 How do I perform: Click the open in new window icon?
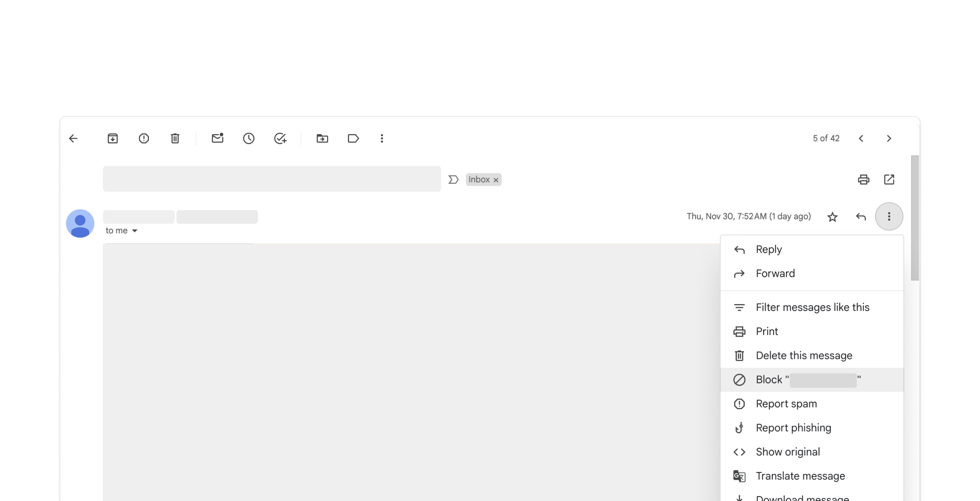click(x=889, y=179)
